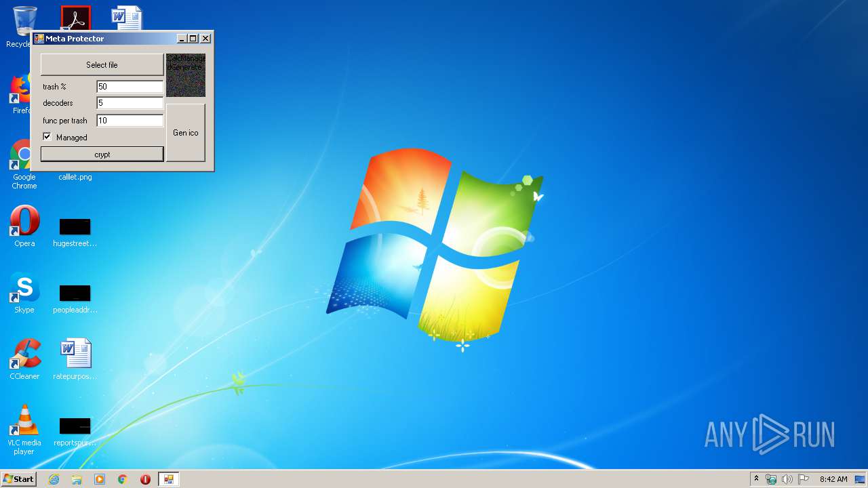Image resolution: width=868 pixels, height=488 pixels.
Task: Select the calllet.png file label
Action: [x=75, y=177]
